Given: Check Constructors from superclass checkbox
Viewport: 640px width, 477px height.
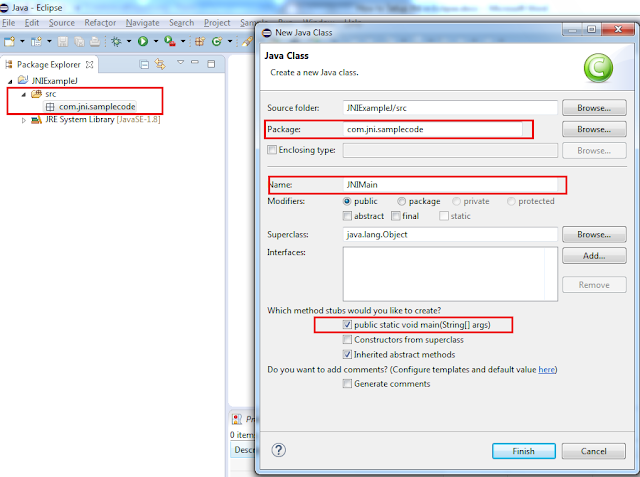Looking at the screenshot, I should coord(347,339).
